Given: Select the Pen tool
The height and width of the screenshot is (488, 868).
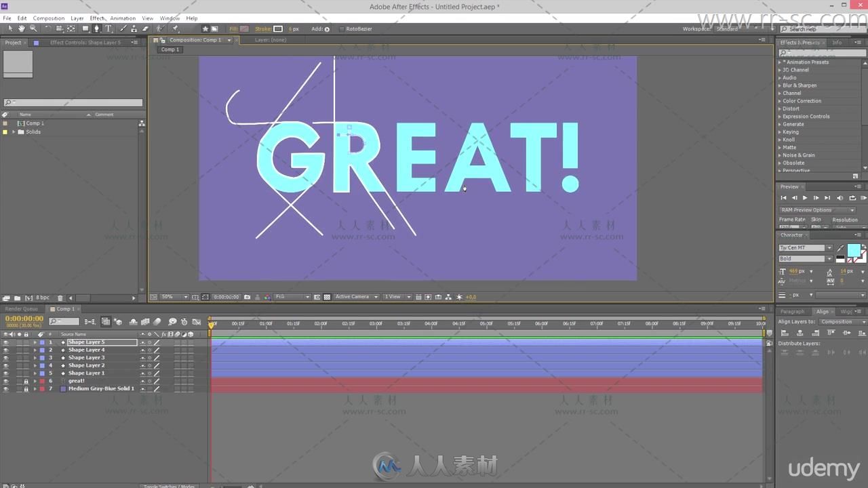Looking at the screenshot, I should click(97, 28).
